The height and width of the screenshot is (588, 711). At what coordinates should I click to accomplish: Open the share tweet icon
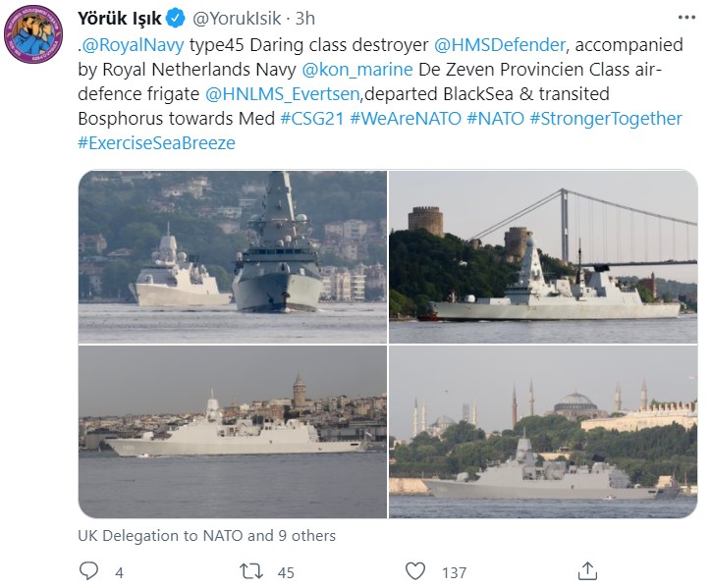coord(588,570)
